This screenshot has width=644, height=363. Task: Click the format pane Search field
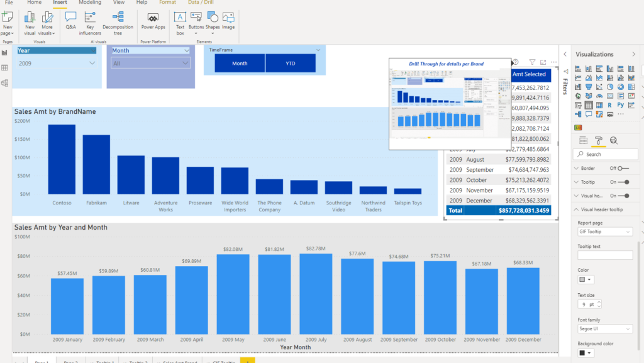pyautogui.click(x=606, y=154)
